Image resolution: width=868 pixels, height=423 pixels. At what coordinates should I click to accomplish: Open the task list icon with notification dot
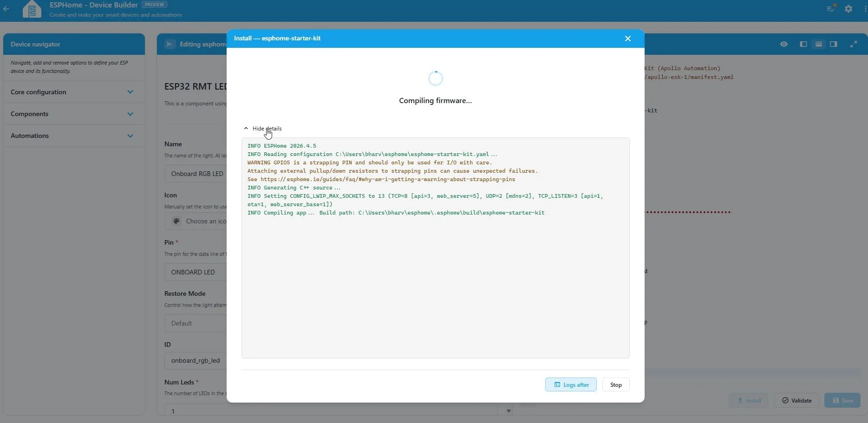(831, 8)
